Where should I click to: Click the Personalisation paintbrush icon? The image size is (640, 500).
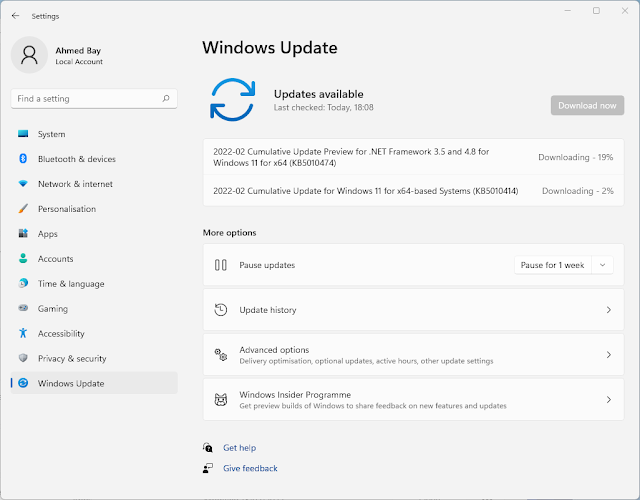point(23,209)
